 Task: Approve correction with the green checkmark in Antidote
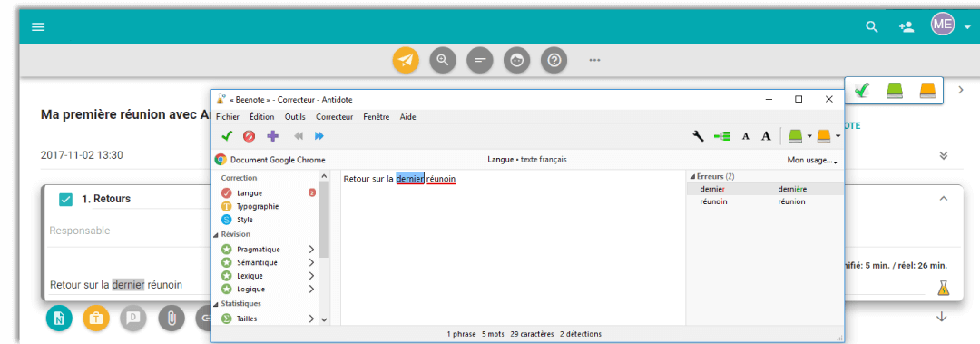(227, 136)
